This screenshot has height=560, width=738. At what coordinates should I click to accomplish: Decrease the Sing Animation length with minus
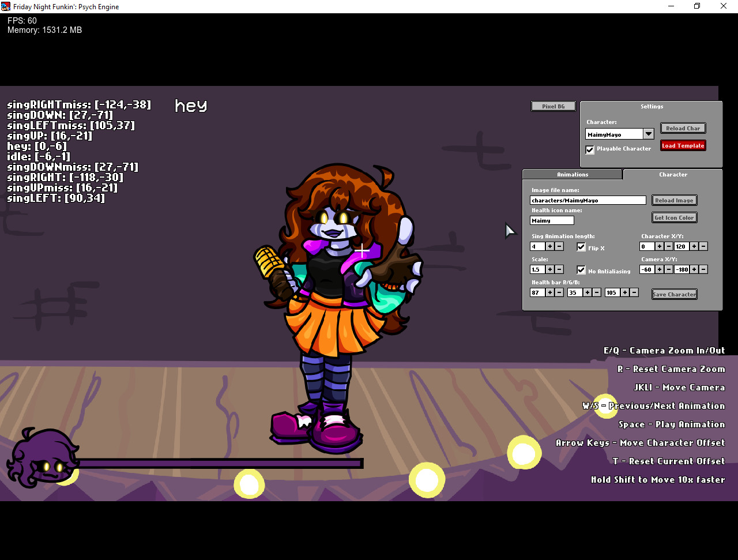559,246
